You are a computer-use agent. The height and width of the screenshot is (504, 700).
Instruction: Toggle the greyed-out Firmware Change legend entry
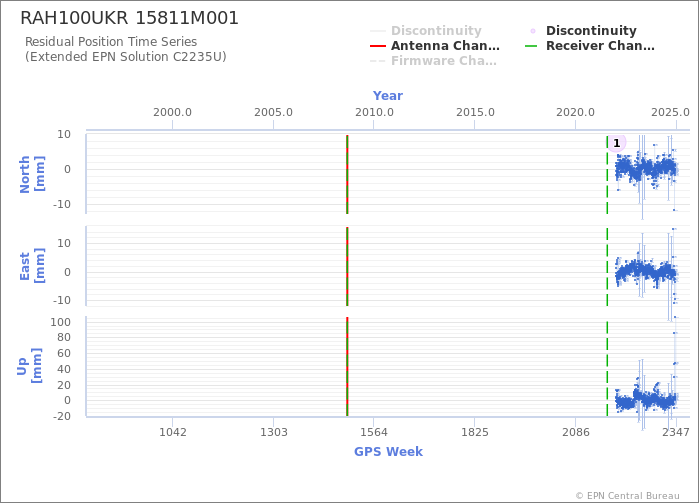click(x=433, y=61)
